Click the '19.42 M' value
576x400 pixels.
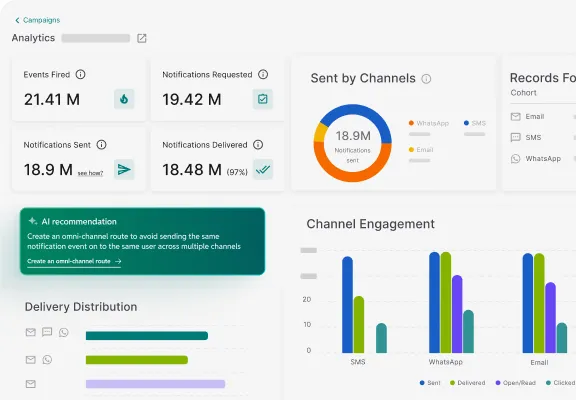pyautogui.click(x=192, y=100)
